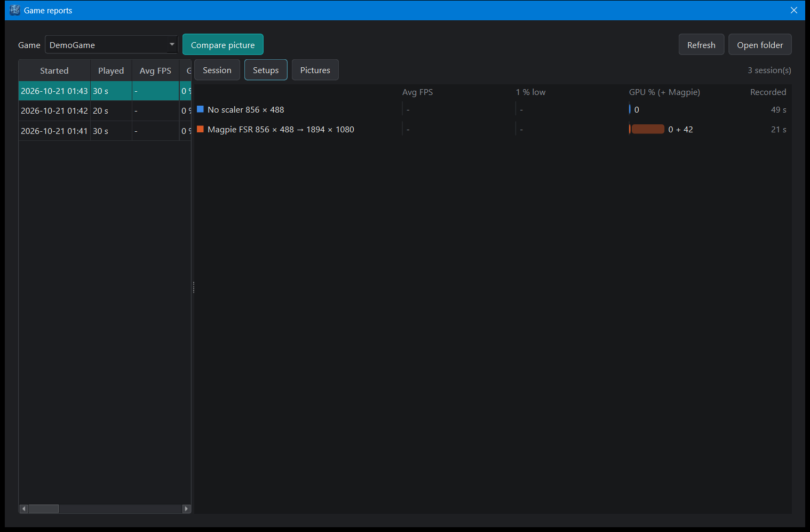The height and width of the screenshot is (532, 810).
Task: Click the 21 s recorded value
Action: pos(779,129)
